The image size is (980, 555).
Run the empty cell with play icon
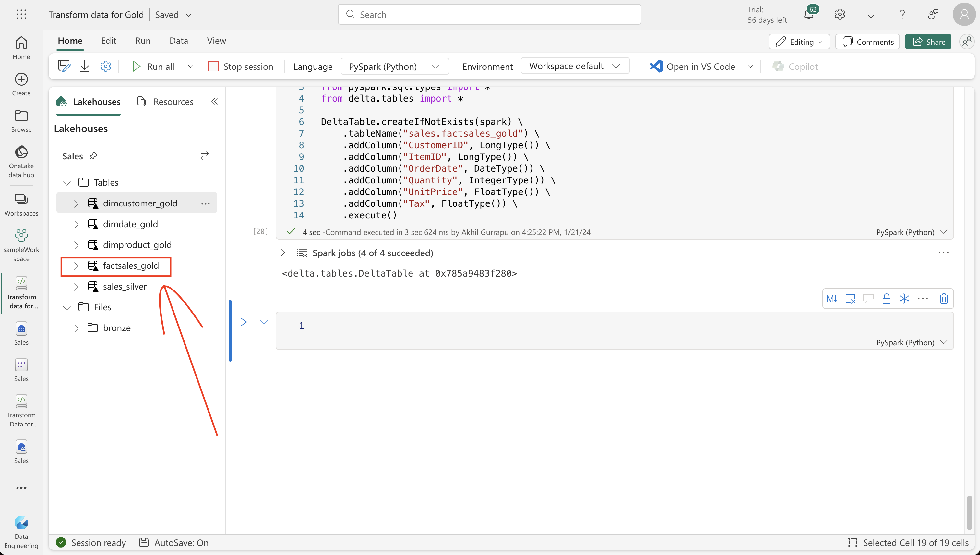tap(243, 322)
